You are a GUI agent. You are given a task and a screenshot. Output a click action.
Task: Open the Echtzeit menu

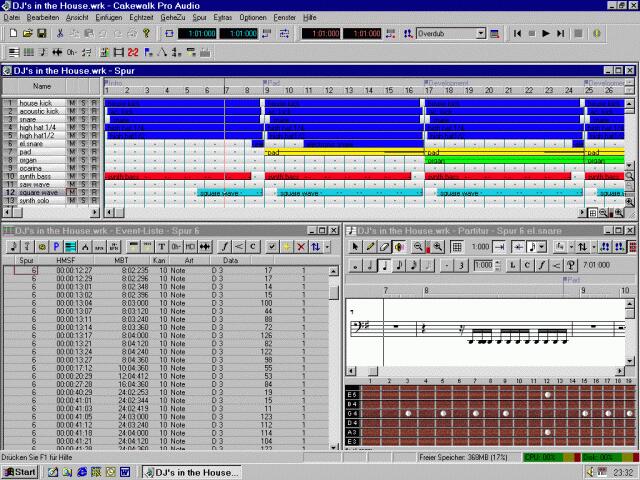141,18
